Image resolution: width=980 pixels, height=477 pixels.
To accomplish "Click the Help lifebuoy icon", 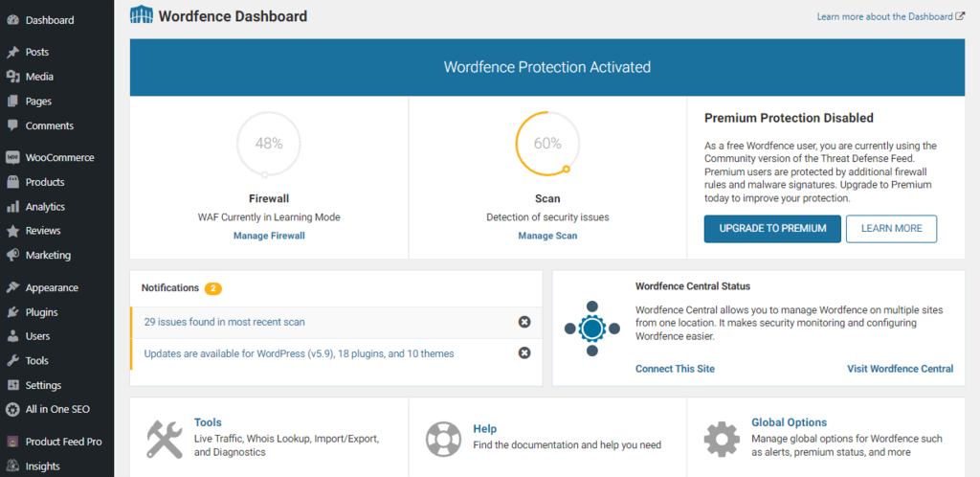I will coord(443,439).
